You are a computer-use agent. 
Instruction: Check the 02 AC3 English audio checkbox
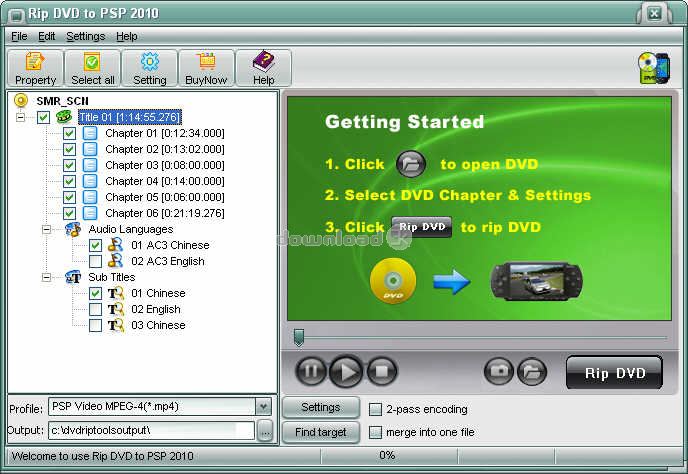[x=95, y=261]
